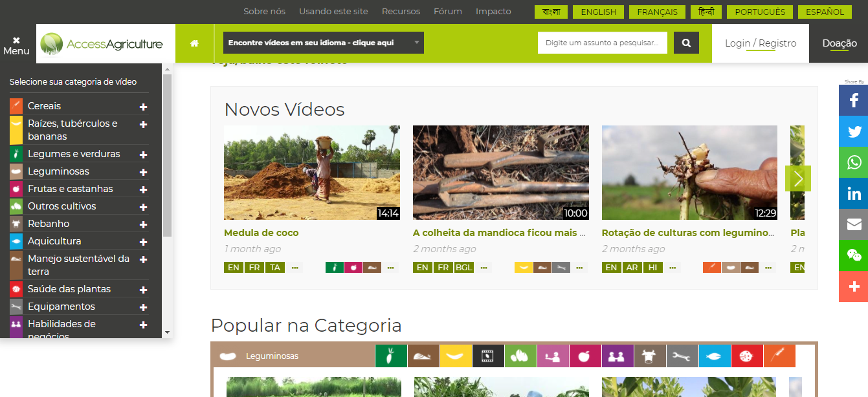Open the cassava harvest video thumbnail

tap(501, 173)
